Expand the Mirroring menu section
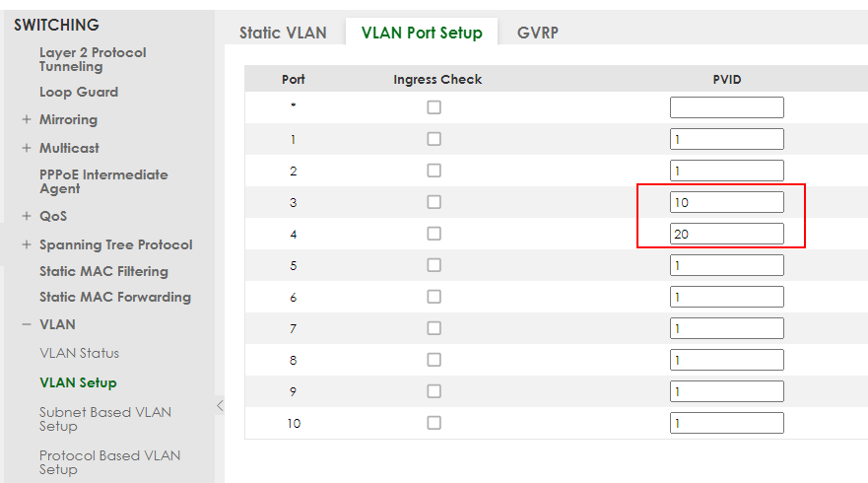Viewport: 868px width, 483px height. pos(26,119)
